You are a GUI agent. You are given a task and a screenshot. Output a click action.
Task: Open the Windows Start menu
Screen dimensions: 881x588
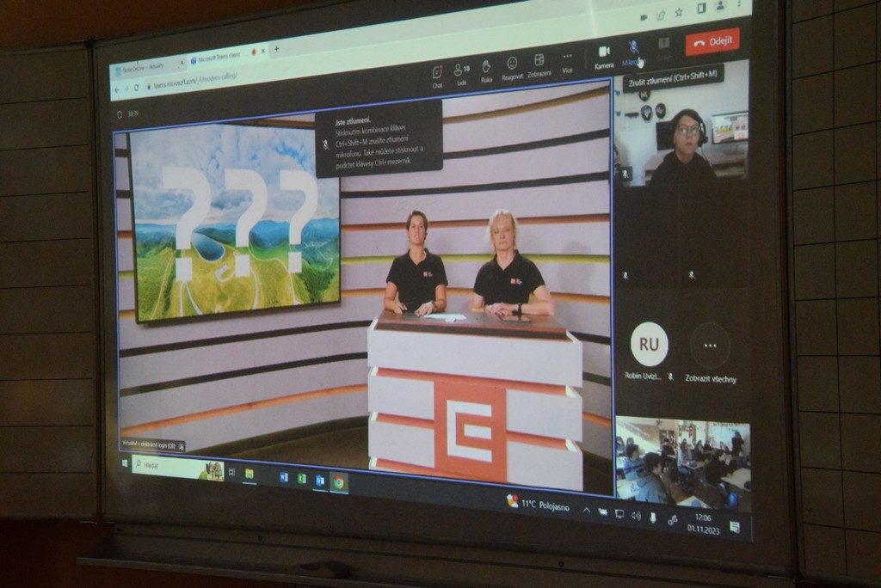125,463
